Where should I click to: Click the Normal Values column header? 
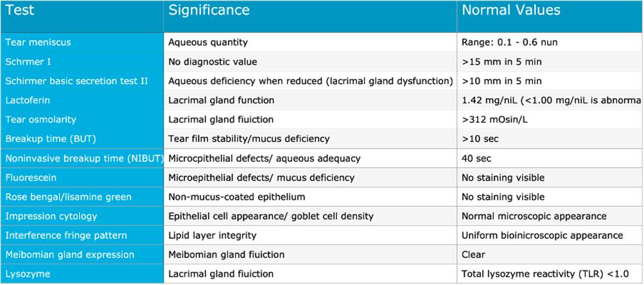(x=511, y=11)
